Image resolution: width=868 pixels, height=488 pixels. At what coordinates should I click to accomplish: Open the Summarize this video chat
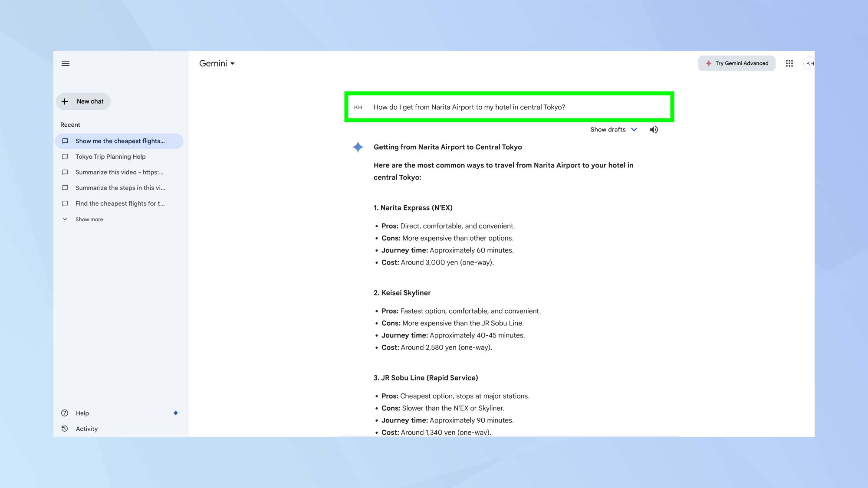pos(119,172)
